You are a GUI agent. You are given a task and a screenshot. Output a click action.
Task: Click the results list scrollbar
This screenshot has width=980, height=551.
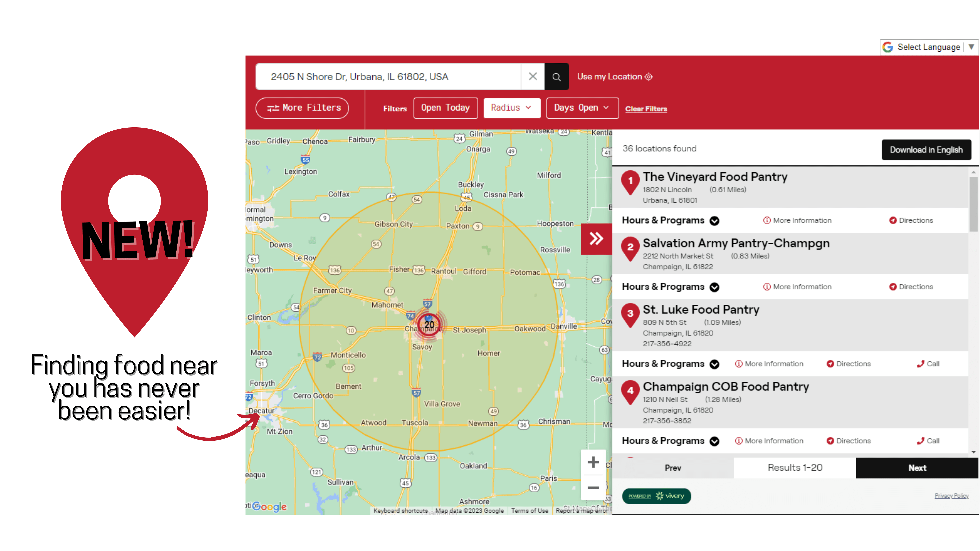(x=973, y=204)
